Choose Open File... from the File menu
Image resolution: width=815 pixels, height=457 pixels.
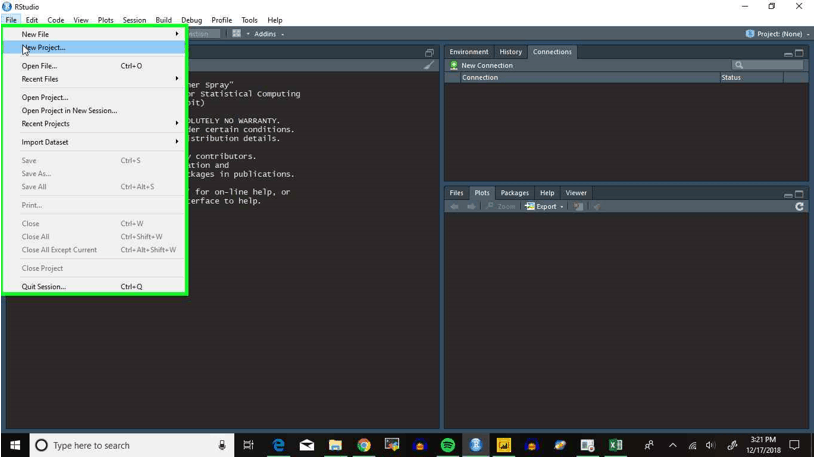(x=95, y=66)
